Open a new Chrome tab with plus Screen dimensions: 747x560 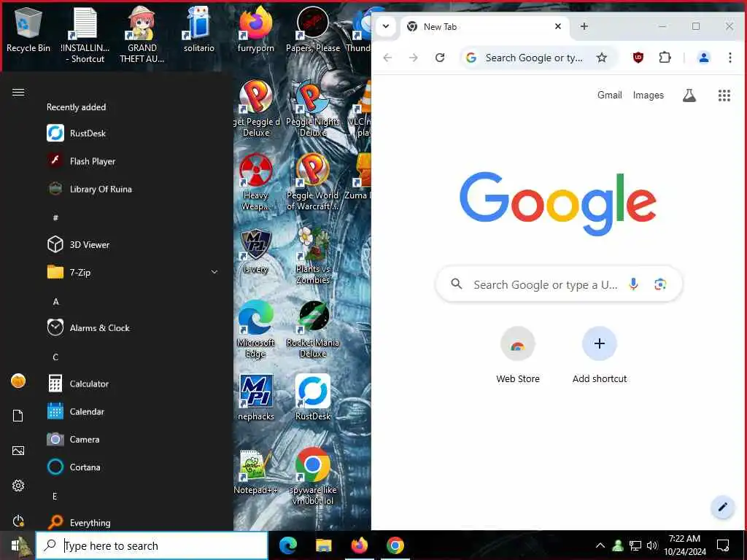pos(584,27)
